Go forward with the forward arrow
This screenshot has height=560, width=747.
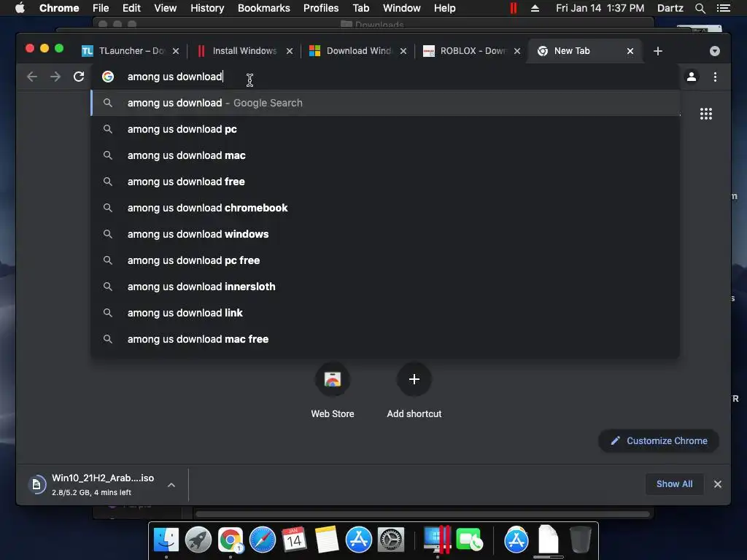pyautogui.click(x=55, y=77)
